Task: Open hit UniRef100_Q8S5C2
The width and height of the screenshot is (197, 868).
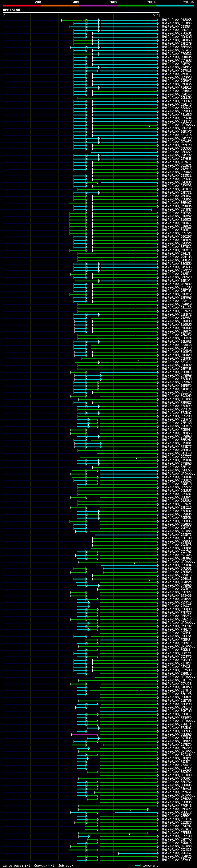Action: [x=177, y=487]
